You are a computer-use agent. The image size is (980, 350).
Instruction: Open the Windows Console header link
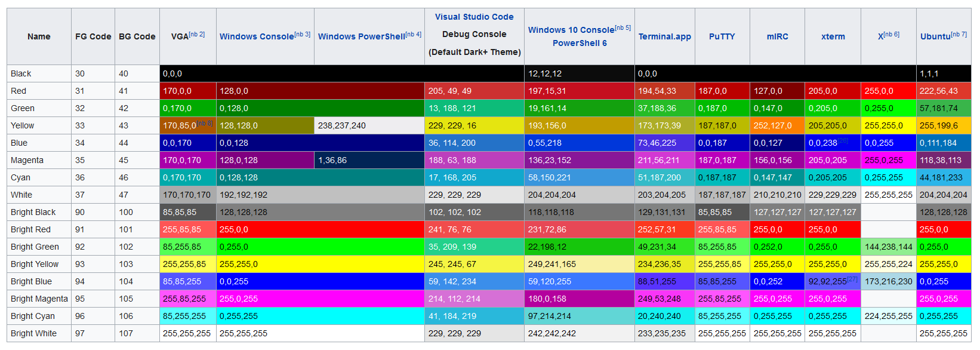(257, 36)
